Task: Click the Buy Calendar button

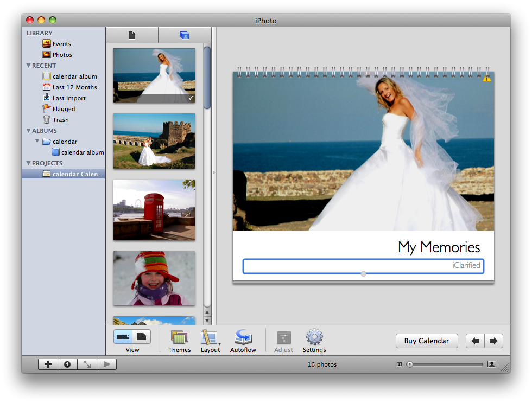Action: [427, 341]
